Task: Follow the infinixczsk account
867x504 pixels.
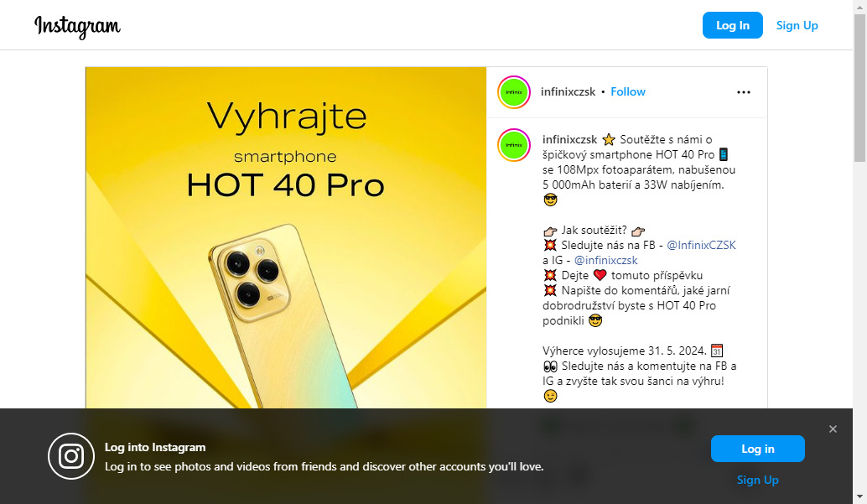Action: coord(627,92)
